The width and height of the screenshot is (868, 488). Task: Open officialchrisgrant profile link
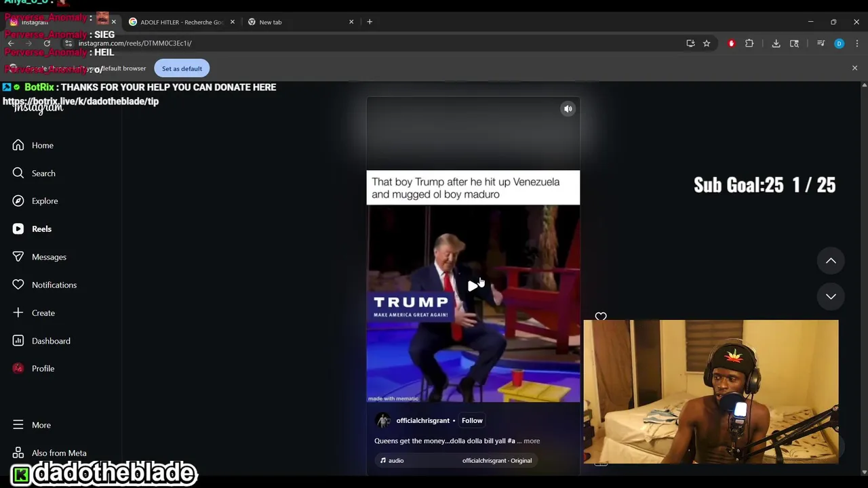[423, 421]
